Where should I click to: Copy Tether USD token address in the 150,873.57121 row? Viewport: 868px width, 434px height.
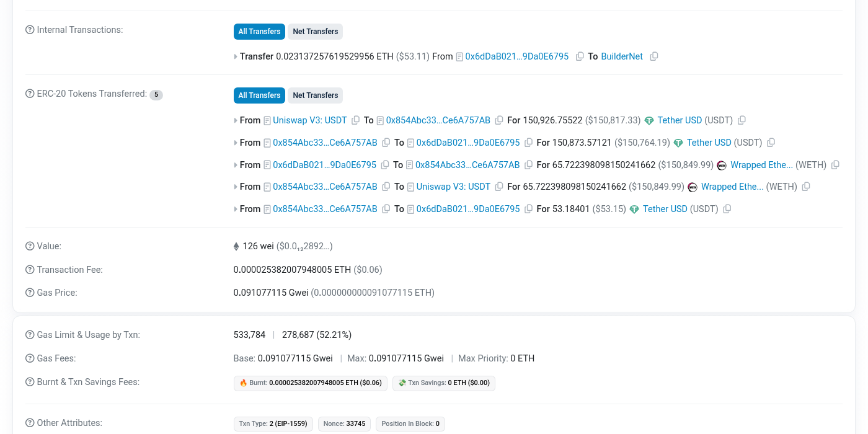(771, 143)
